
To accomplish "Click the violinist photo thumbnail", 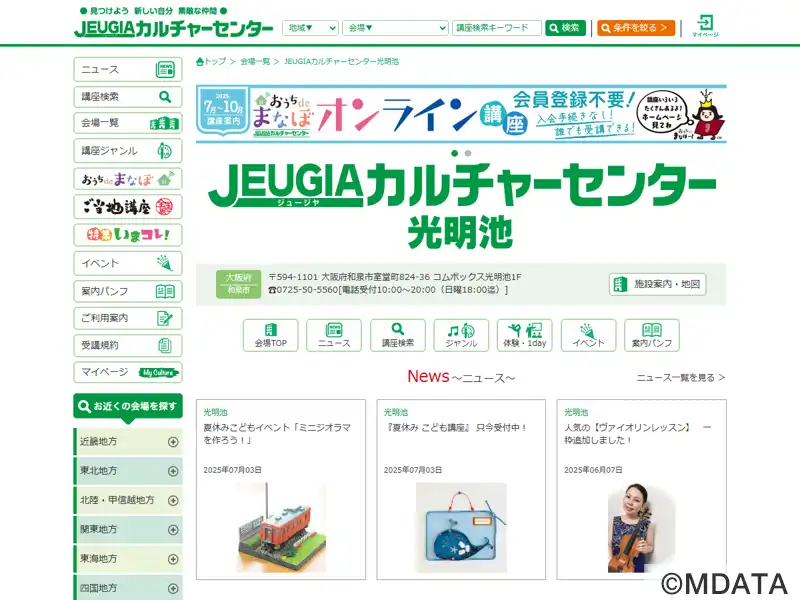I will pos(641,528).
